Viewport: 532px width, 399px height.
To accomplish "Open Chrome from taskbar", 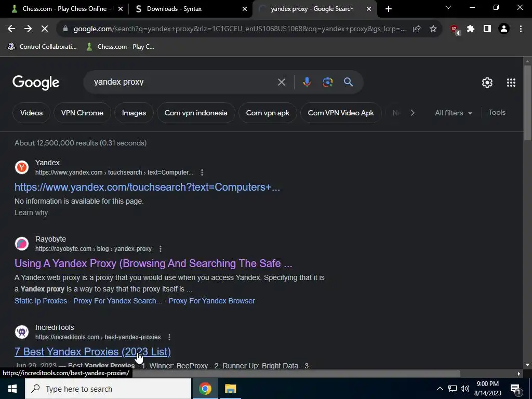I will click(x=205, y=389).
